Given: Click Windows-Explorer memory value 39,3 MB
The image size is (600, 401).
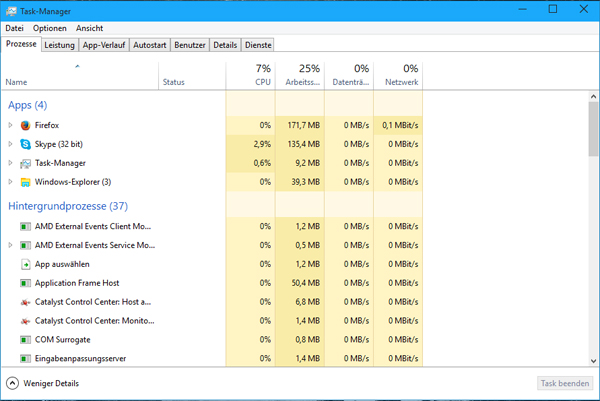Looking at the screenshot, I should coord(305,182).
